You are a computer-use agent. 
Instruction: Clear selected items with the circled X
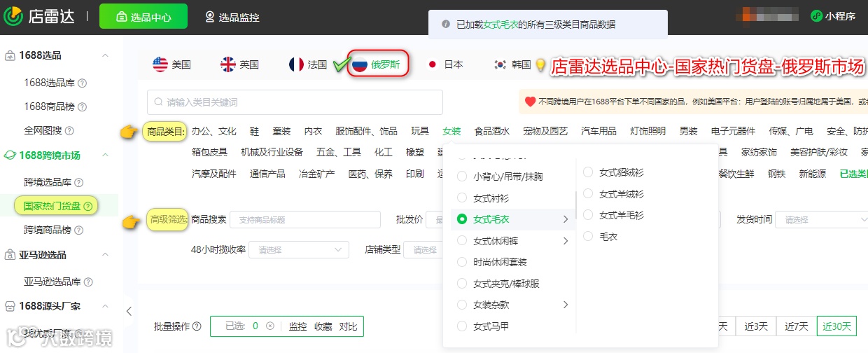pyautogui.click(x=269, y=326)
